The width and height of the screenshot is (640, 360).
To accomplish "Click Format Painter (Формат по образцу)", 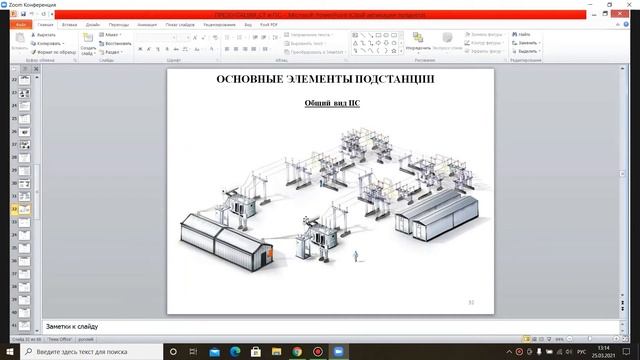I will (53, 52).
